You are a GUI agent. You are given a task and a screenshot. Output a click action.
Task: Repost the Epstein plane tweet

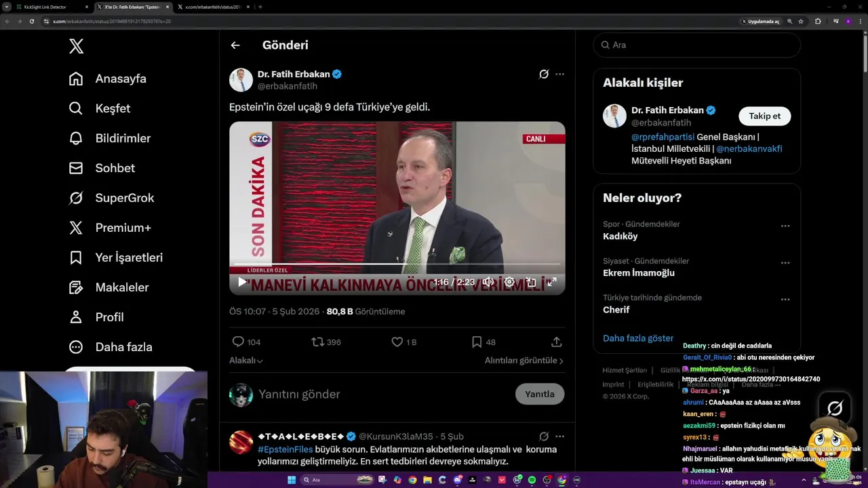point(317,342)
